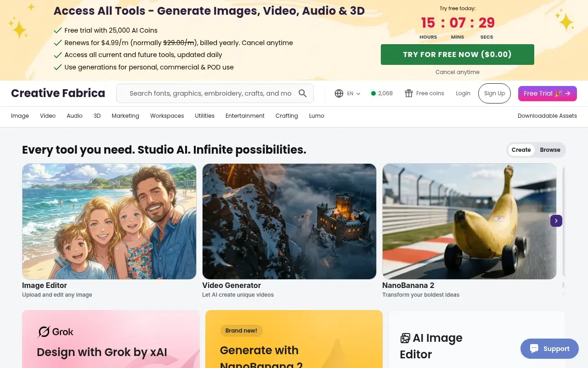Click the Video Generator title
The height and width of the screenshot is (368, 588).
pyautogui.click(x=232, y=285)
